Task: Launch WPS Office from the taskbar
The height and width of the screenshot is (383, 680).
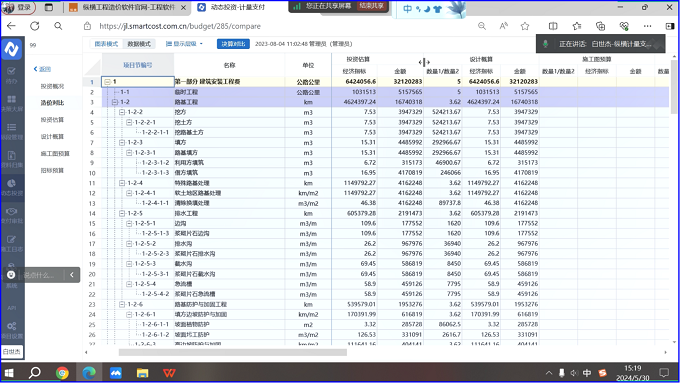Action: tap(169, 373)
